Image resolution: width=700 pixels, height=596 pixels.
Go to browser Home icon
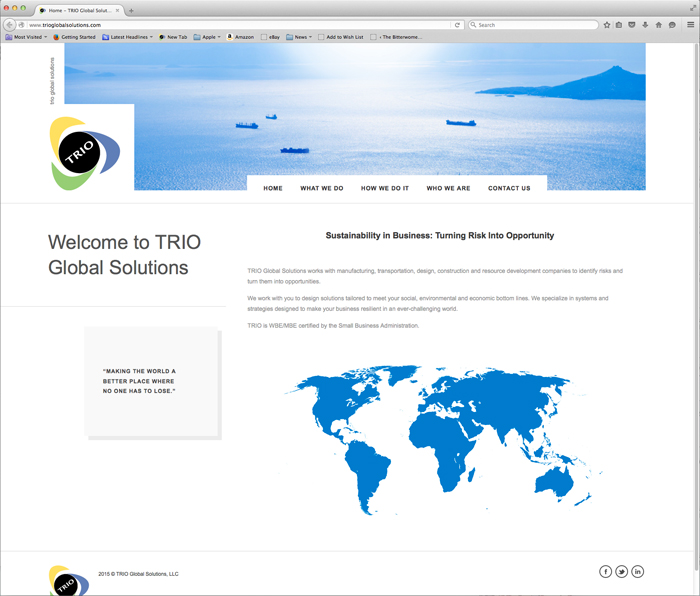tap(658, 25)
